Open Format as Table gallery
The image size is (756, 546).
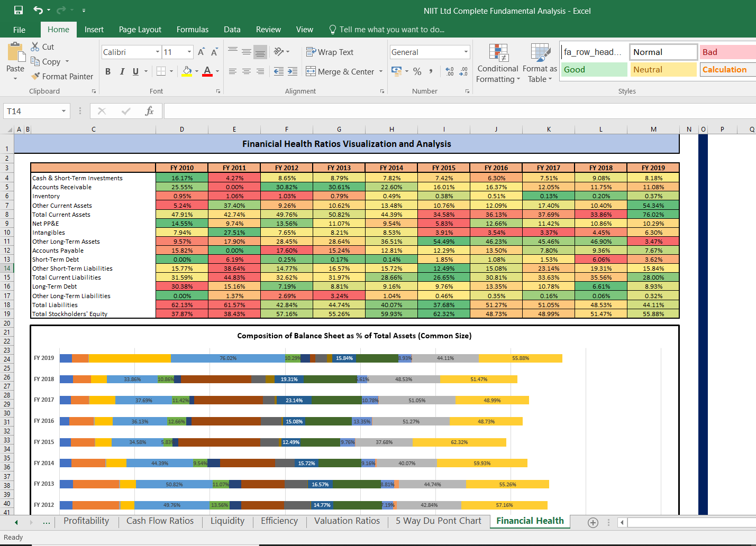[540, 63]
